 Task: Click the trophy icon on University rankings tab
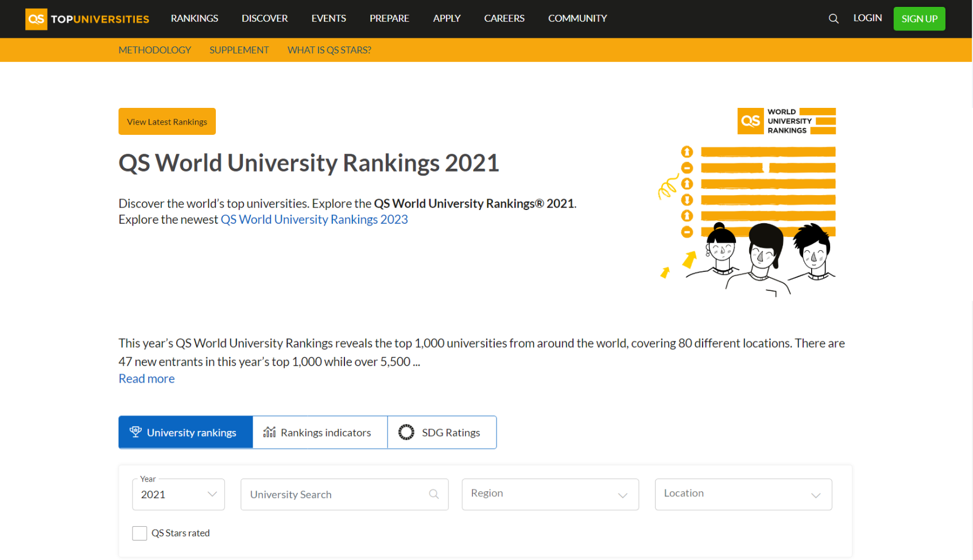[135, 432]
